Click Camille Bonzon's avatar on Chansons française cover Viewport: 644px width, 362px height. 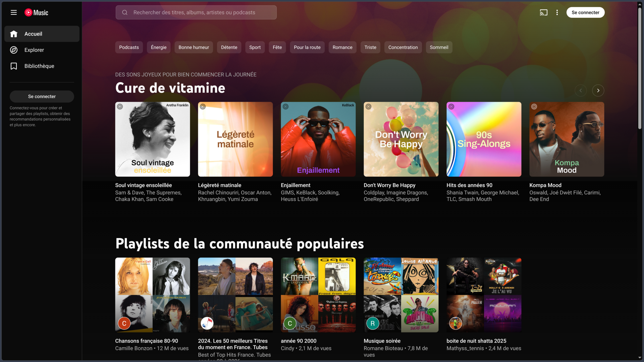[x=124, y=323]
